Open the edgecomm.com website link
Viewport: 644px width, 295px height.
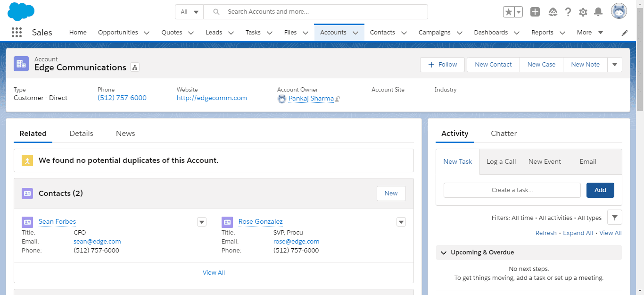(x=212, y=98)
